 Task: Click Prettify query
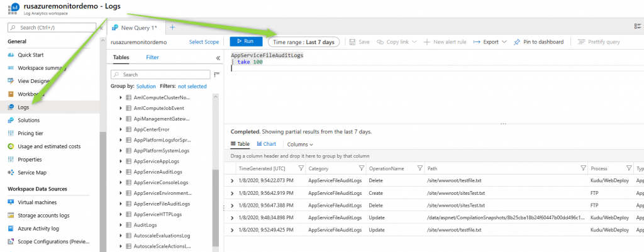[599, 42]
